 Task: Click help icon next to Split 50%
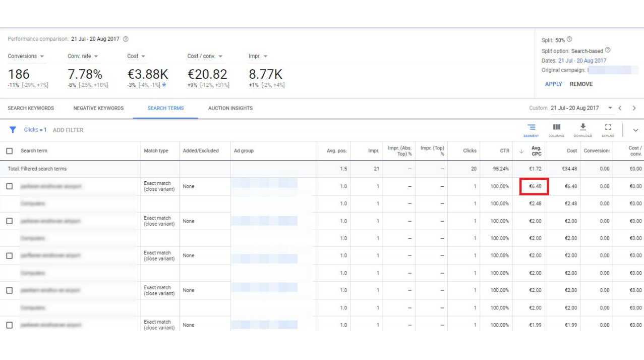(569, 40)
